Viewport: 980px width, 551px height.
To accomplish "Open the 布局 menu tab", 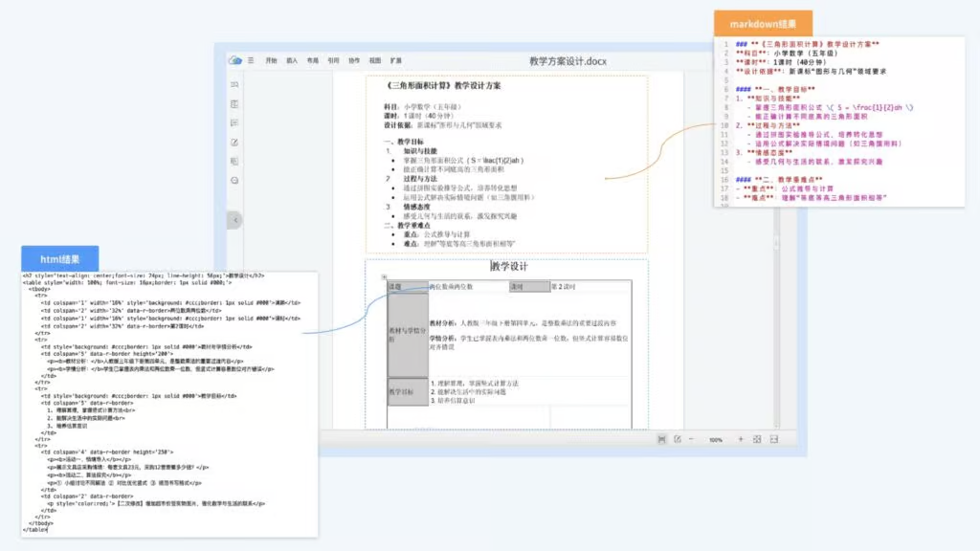I will pos(313,60).
